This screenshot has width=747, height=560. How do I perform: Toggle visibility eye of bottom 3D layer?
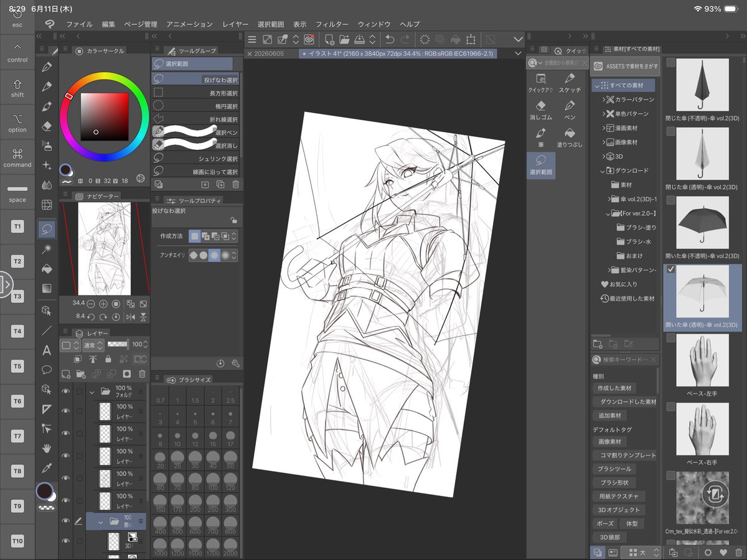[x=65, y=541]
